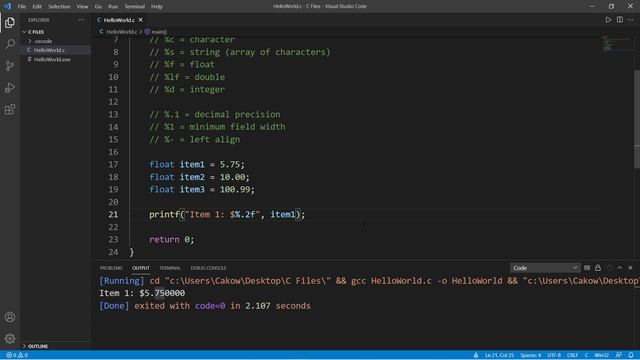Open the Terminal menu
This screenshot has height=360, width=640.
click(x=134, y=6)
